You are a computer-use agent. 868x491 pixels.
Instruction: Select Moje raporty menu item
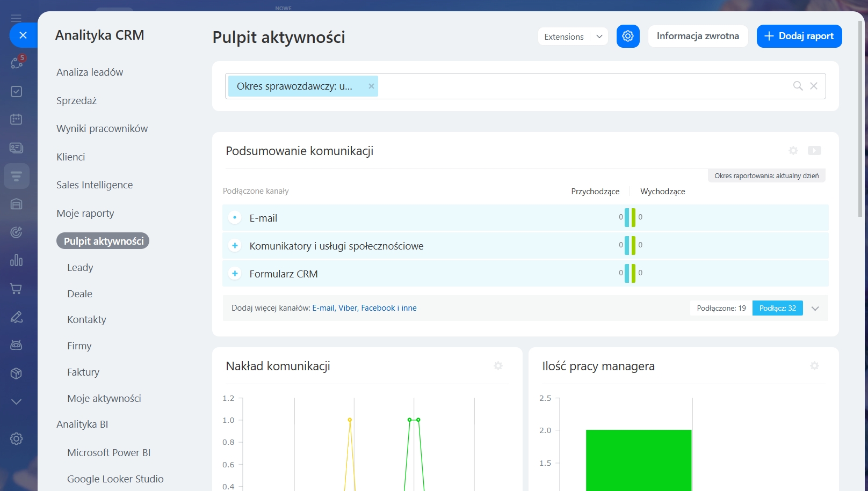(x=85, y=213)
